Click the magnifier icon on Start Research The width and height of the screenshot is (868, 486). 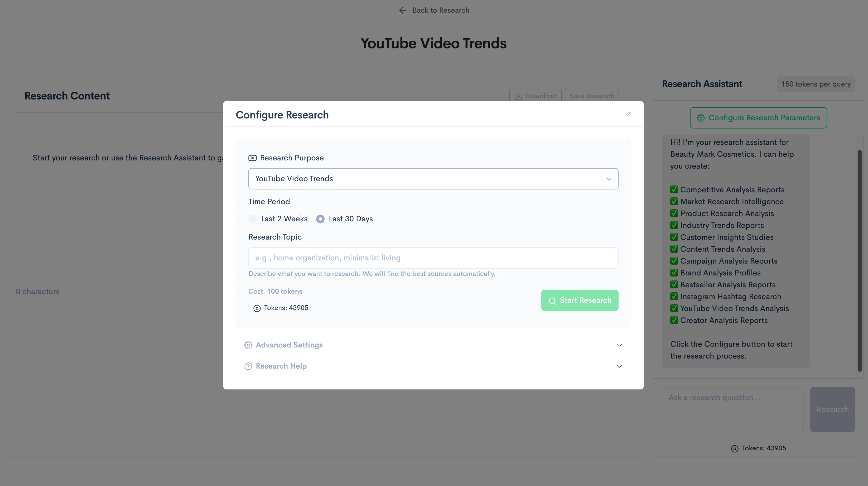pyautogui.click(x=552, y=301)
